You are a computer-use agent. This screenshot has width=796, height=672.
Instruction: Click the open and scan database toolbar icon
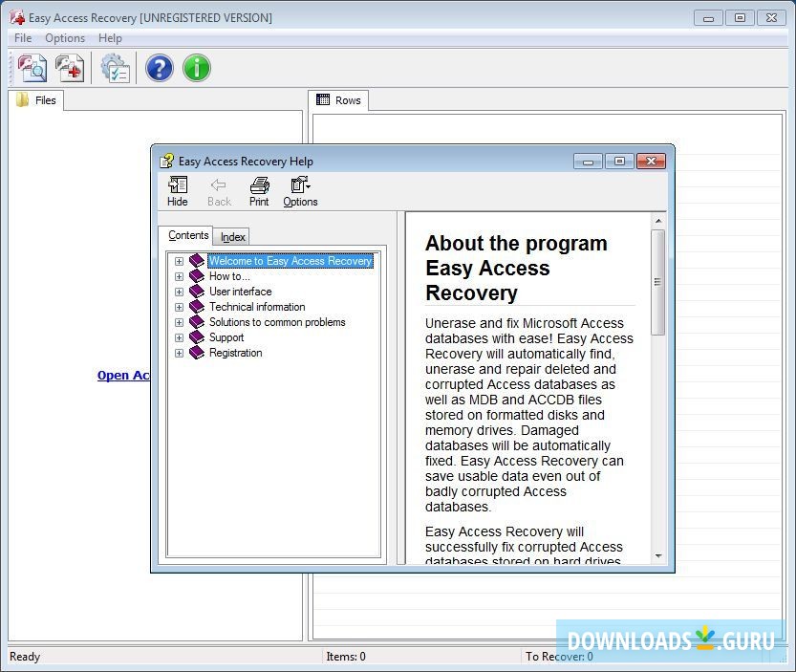[32, 68]
